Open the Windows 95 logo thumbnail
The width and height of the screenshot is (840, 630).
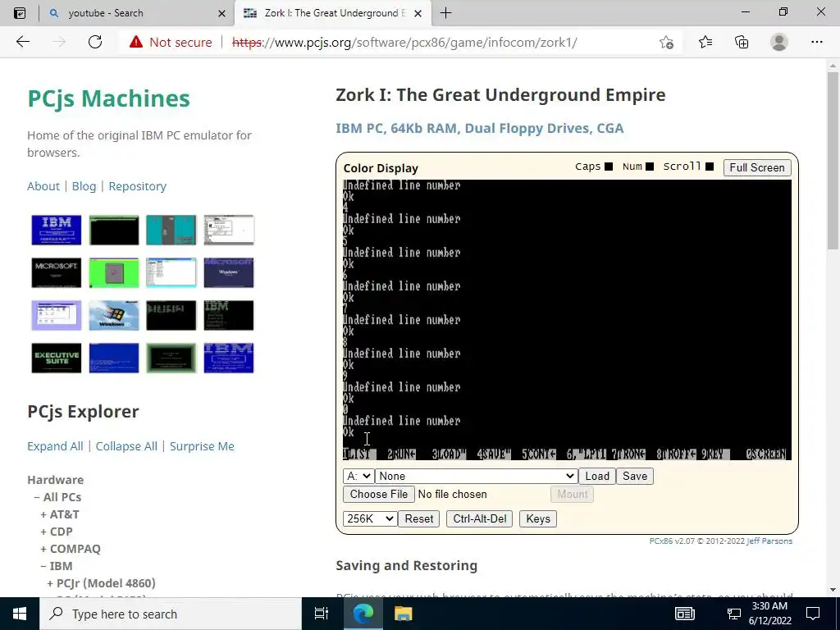pyautogui.click(x=113, y=316)
